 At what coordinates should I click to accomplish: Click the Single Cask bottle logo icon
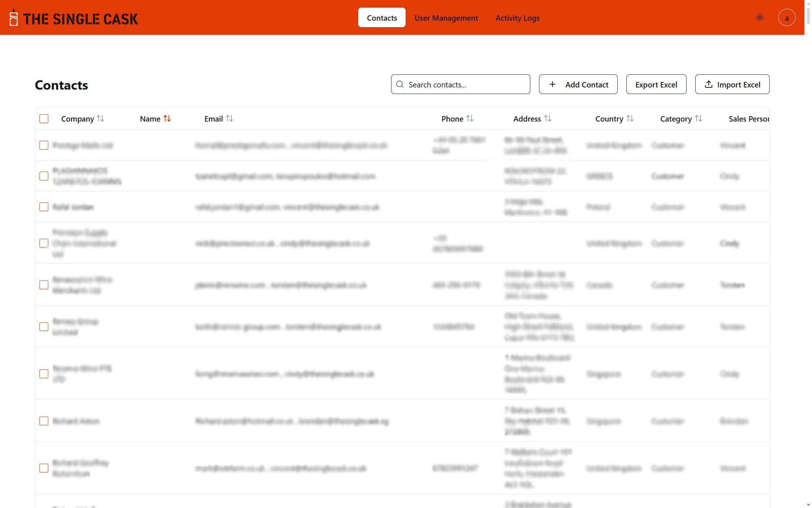pyautogui.click(x=13, y=18)
